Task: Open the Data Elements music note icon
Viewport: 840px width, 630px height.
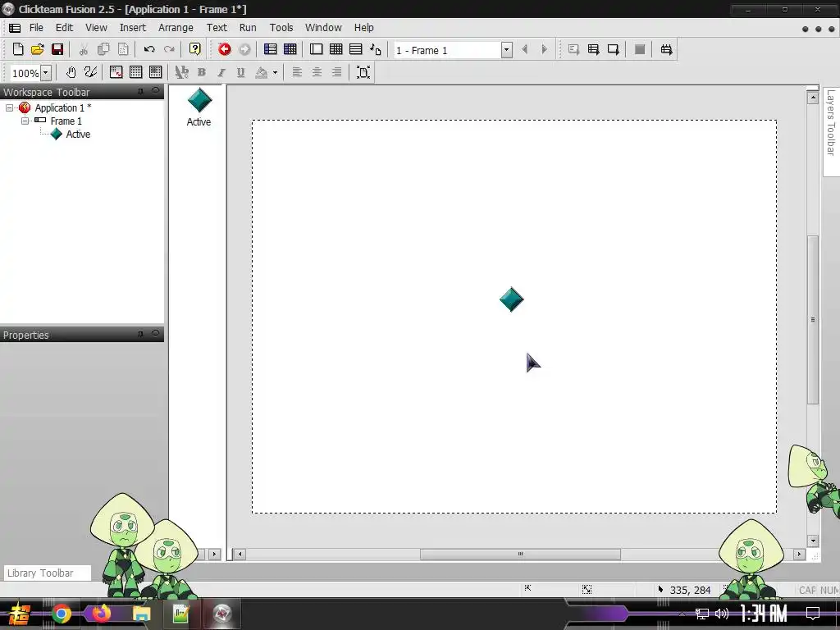Action: (x=376, y=49)
